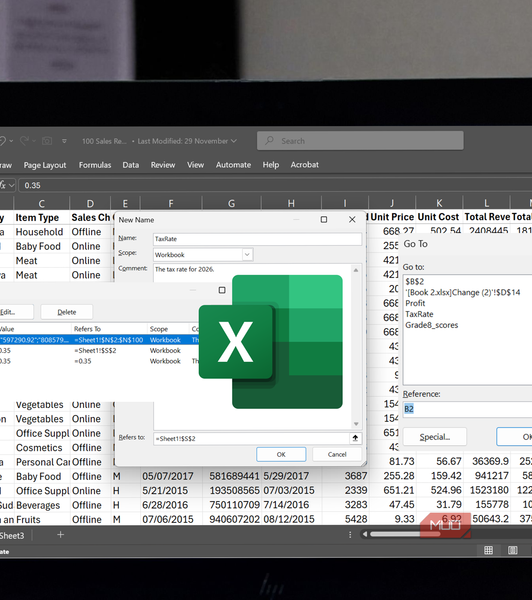532x600 pixels.
Task: Click the Name field containing TaxRate
Action: point(257,239)
